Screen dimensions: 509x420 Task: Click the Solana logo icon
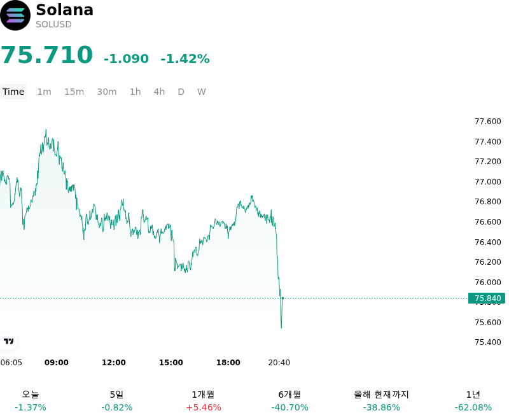(x=15, y=15)
